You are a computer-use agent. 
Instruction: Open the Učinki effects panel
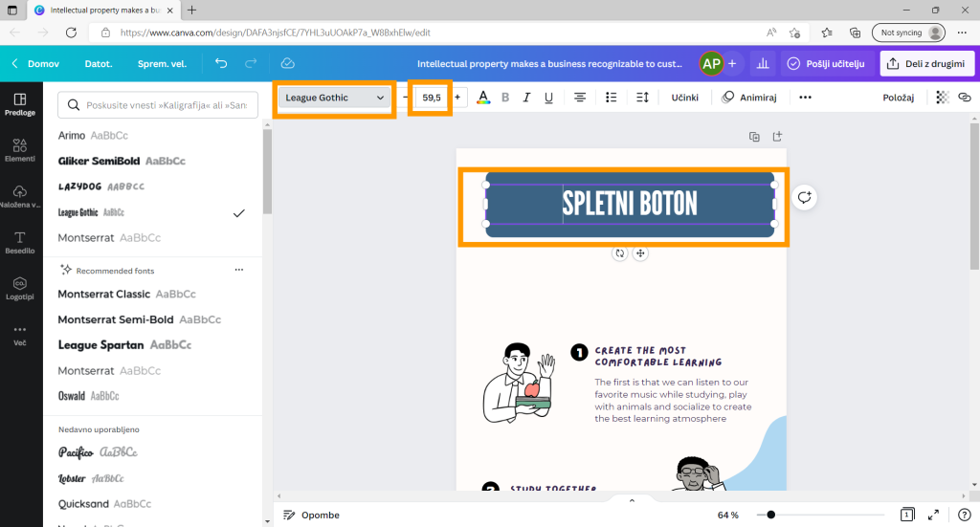pyautogui.click(x=685, y=98)
